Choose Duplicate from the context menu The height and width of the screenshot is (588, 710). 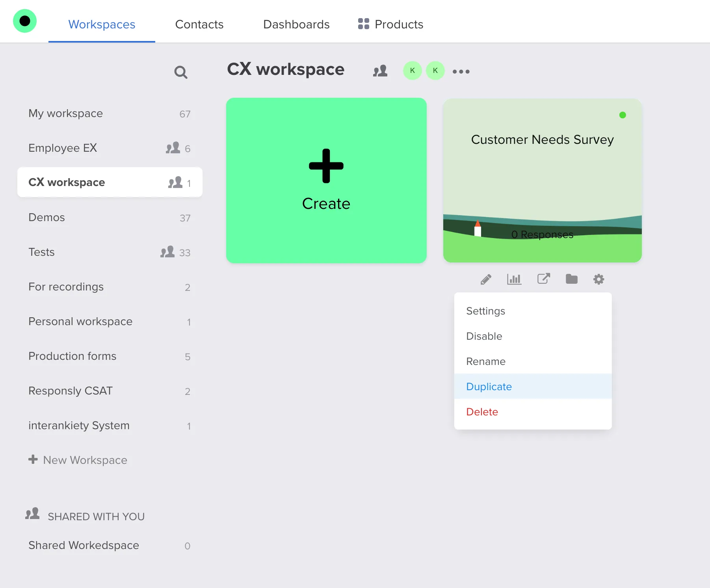(533, 387)
